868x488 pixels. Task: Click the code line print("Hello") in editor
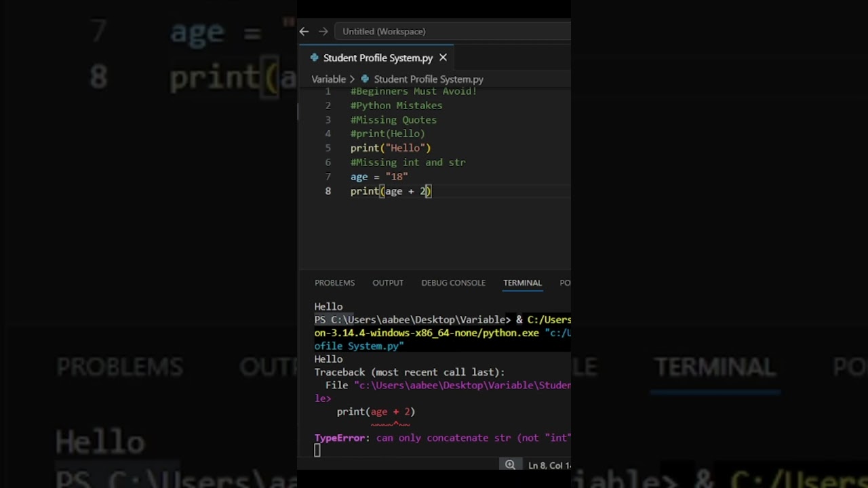(x=391, y=148)
